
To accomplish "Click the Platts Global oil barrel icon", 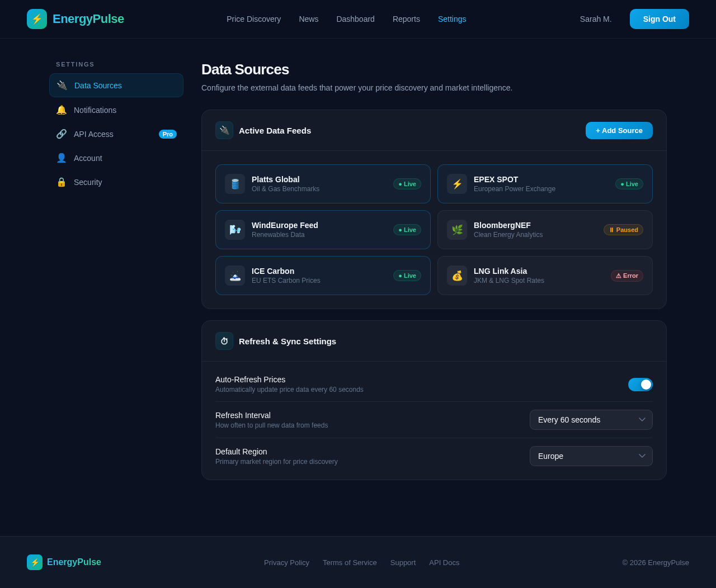I will (234, 183).
